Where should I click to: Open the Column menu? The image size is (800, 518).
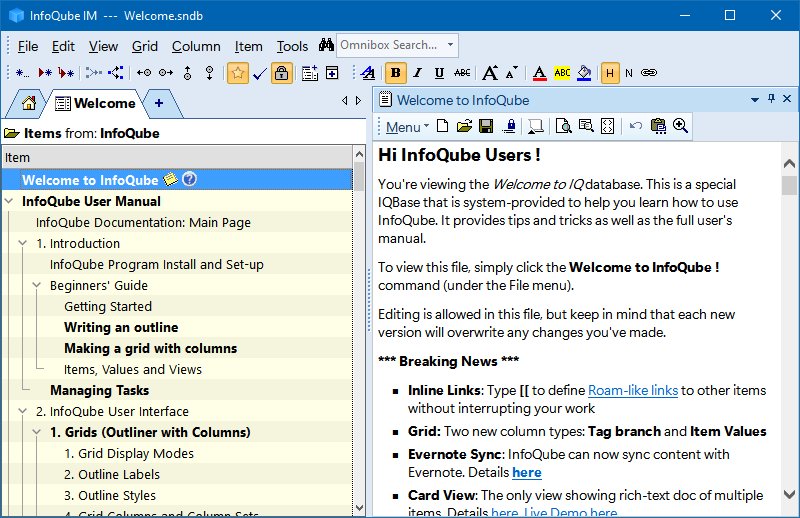(196, 46)
